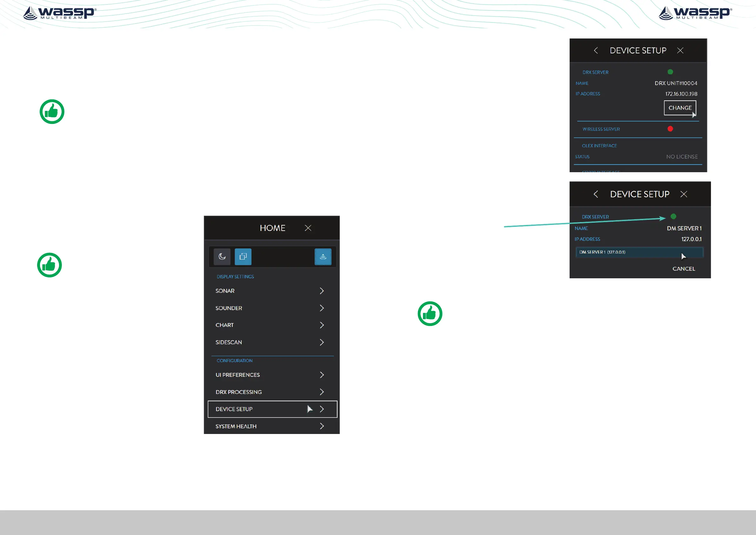Screen dimensions: 756x535
Task: Open the SYSTEM HEALTH menu entry
Action: 272,426
